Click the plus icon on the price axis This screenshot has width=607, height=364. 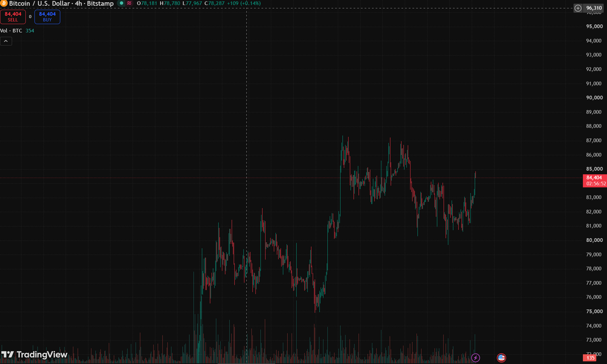coord(578,8)
